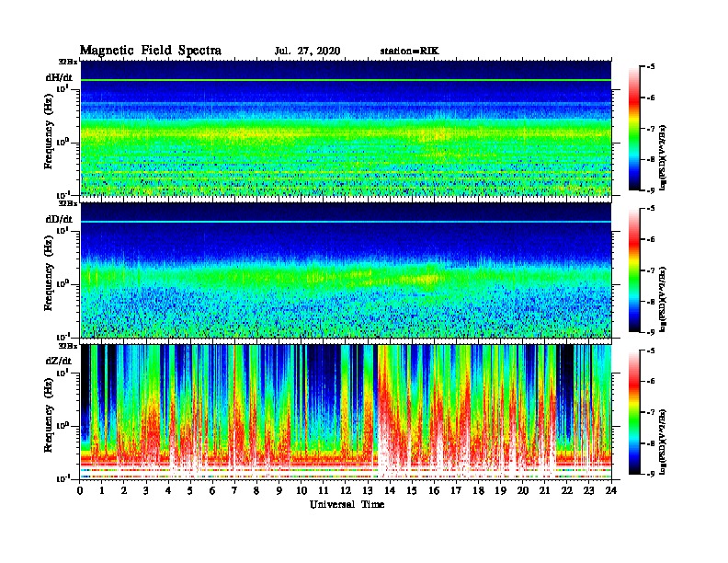Click hour "7" on the Universal Time axis
Viewport: 728px width, 563px height.
[235, 491]
